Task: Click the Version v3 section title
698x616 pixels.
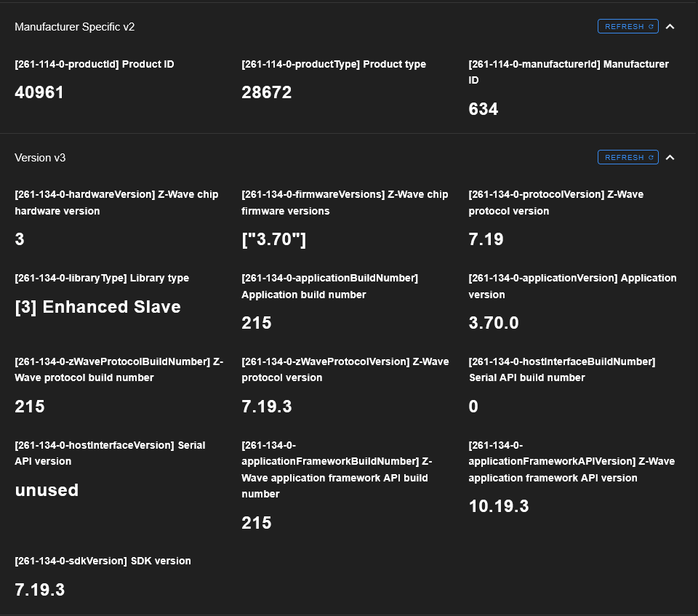Action: tap(40, 158)
